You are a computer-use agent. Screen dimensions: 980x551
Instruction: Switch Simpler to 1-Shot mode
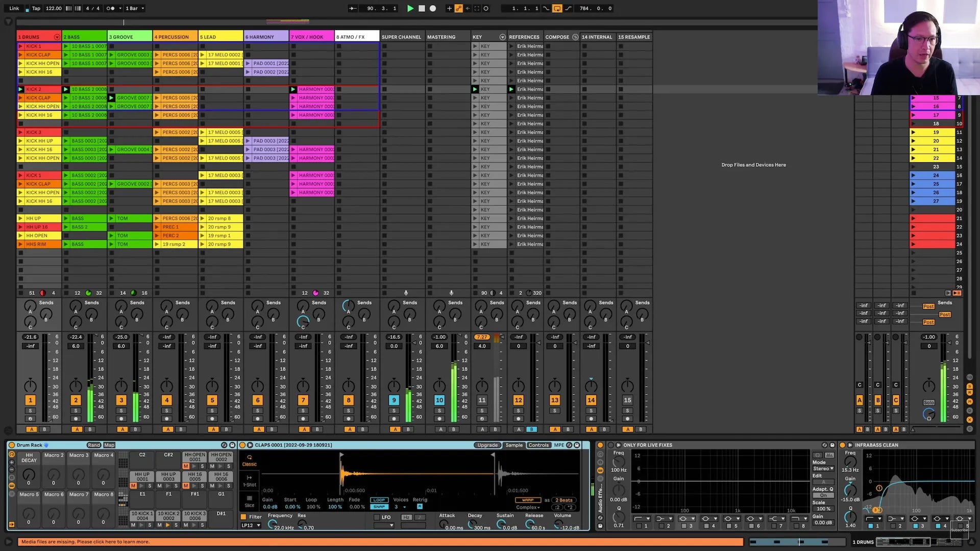tap(250, 481)
